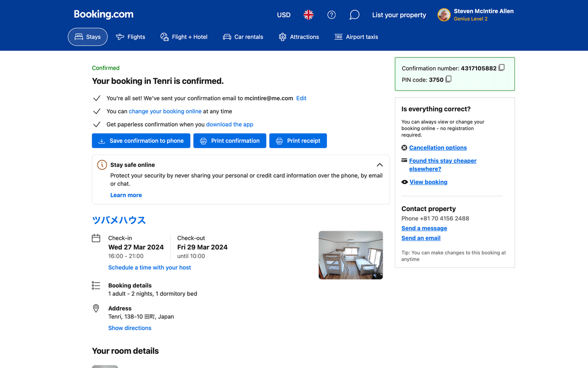Click check-out date Fri 29 Mar 2024
This screenshot has width=588, height=368.
point(202,247)
